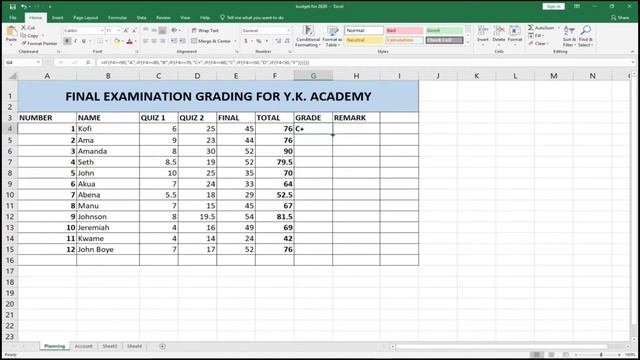
Task: Toggle Wrap Text
Action: pyautogui.click(x=205, y=31)
